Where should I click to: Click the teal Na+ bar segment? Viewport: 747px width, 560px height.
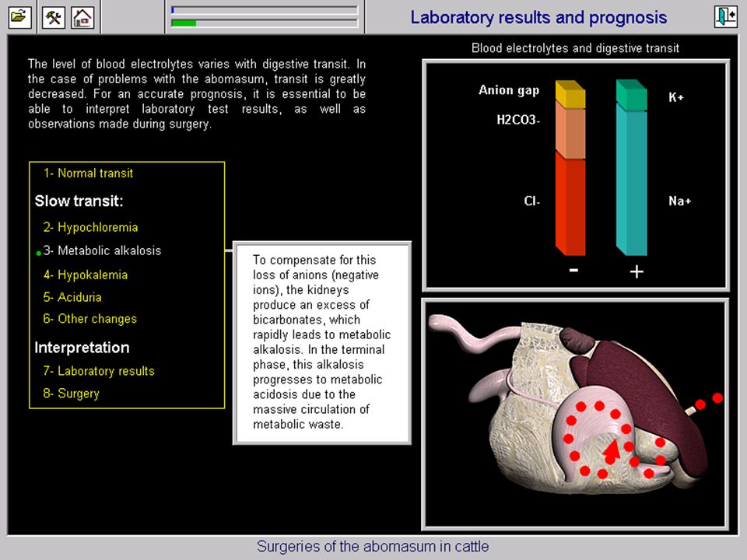(x=631, y=180)
